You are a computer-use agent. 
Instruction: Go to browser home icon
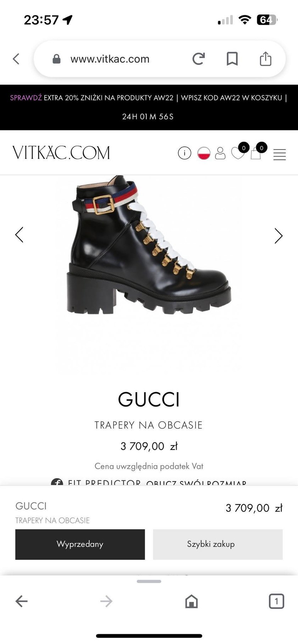(x=192, y=601)
